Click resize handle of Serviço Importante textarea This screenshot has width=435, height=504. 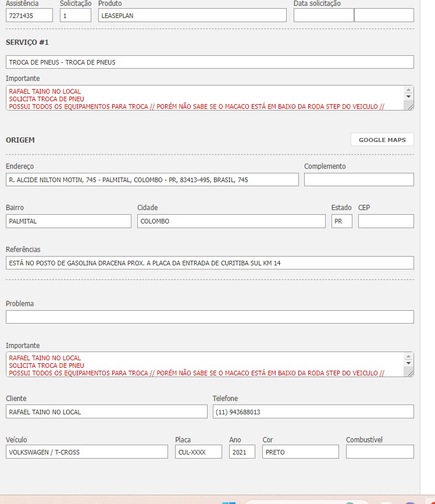click(x=411, y=107)
